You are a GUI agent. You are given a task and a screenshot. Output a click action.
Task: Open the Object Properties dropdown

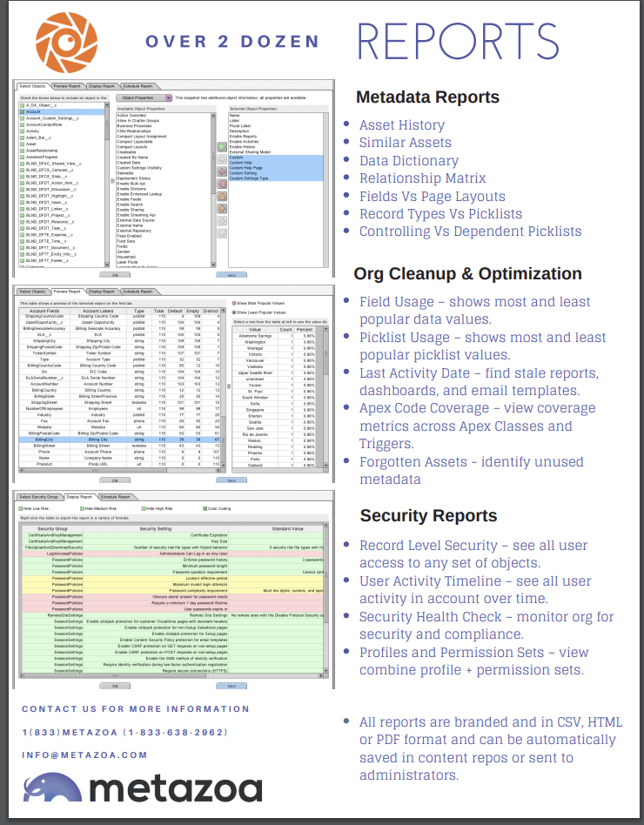click(144, 97)
